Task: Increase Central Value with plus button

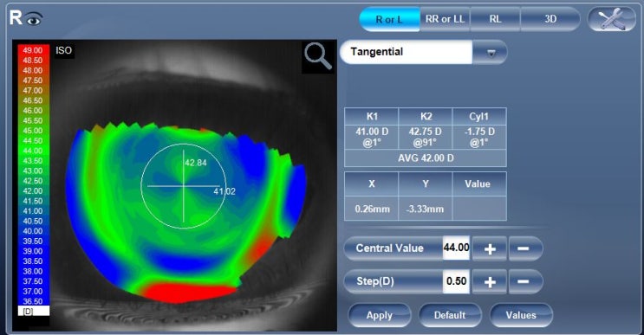Action: 490,248
